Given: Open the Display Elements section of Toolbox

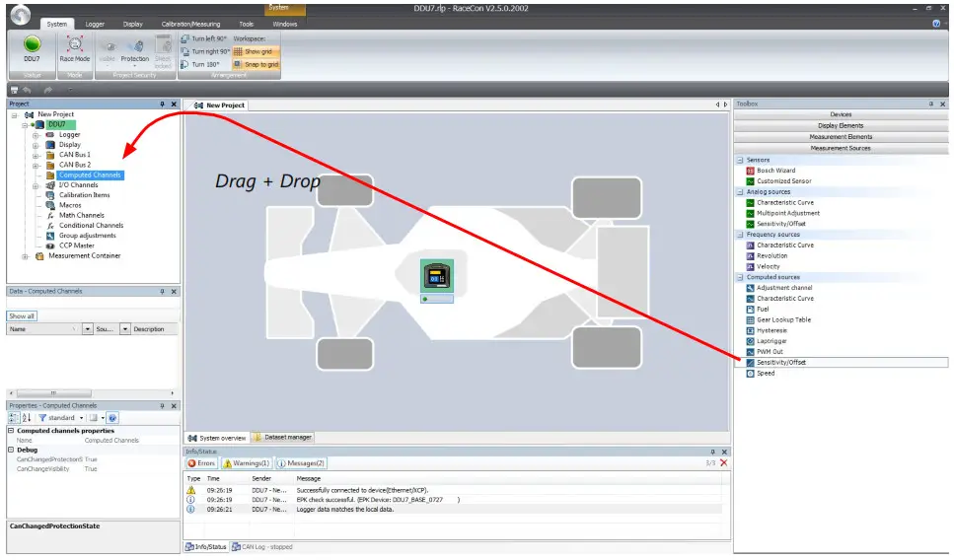Looking at the screenshot, I should (x=841, y=126).
